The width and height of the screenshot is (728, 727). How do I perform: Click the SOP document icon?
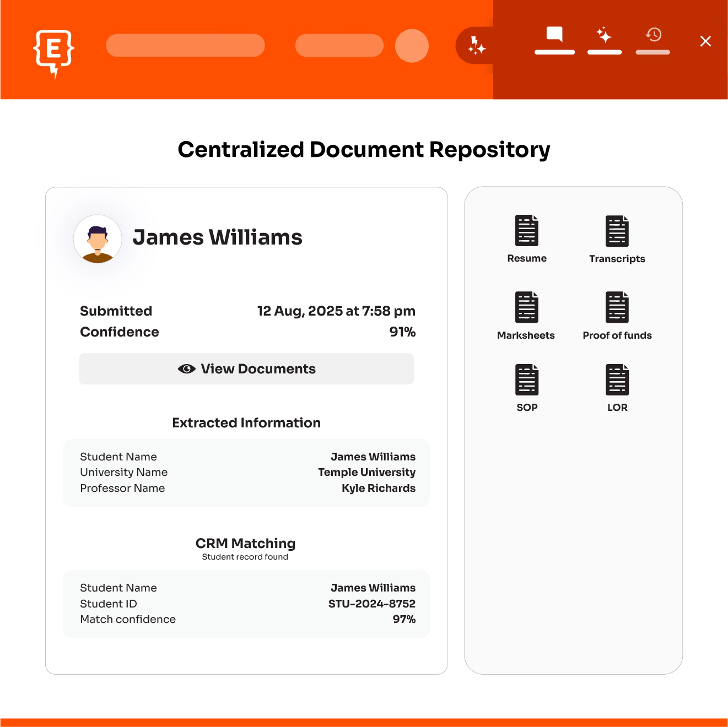526,379
